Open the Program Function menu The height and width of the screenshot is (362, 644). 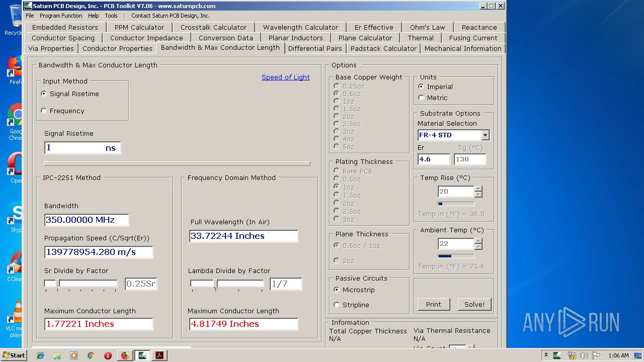click(x=61, y=16)
